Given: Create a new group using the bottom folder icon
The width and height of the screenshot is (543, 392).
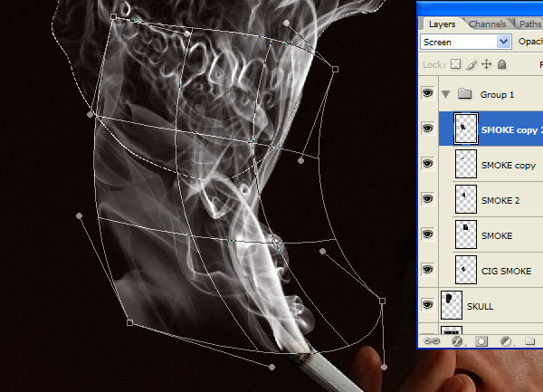Looking at the screenshot, I should 529,341.
